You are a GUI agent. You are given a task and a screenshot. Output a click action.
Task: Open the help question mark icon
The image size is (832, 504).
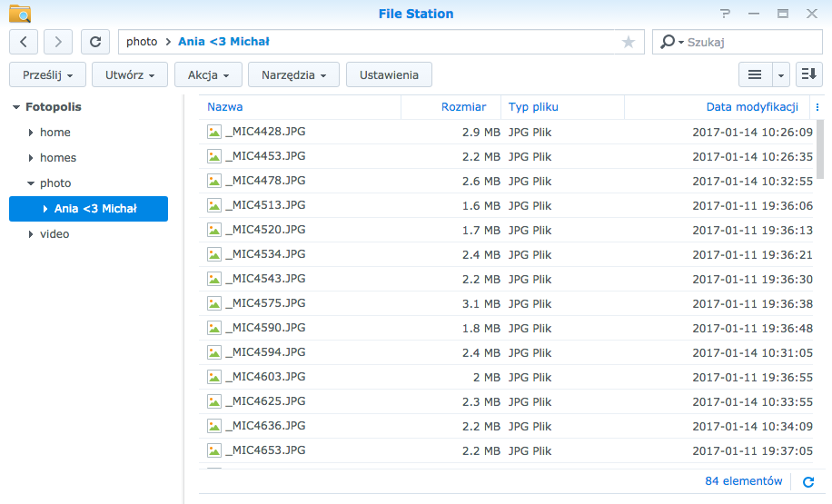pyautogui.click(x=726, y=14)
